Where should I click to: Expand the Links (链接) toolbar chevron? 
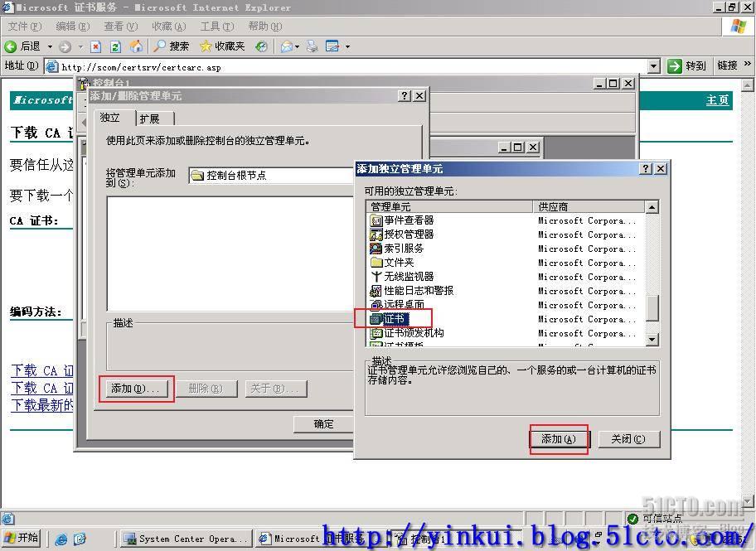tap(748, 64)
